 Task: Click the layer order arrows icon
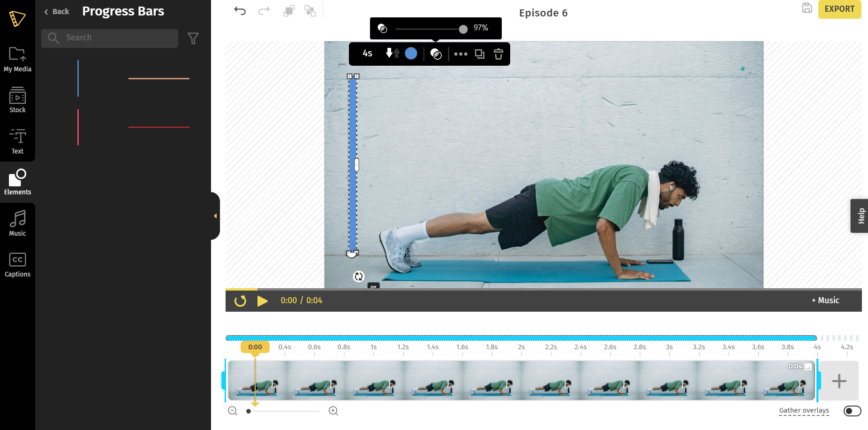[x=393, y=53]
